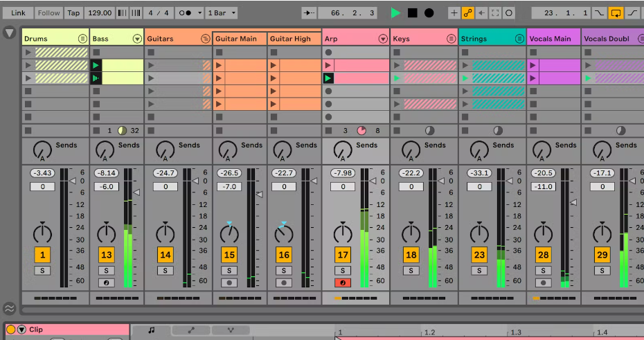Unfold the Bass track with its arrow

pyautogui.click(x=137, y=39)
